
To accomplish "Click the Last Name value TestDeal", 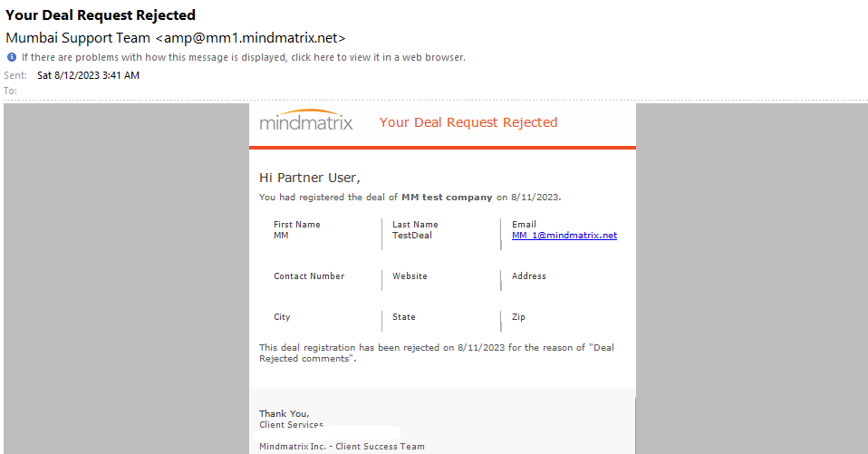I will click(x=412, y=236).
